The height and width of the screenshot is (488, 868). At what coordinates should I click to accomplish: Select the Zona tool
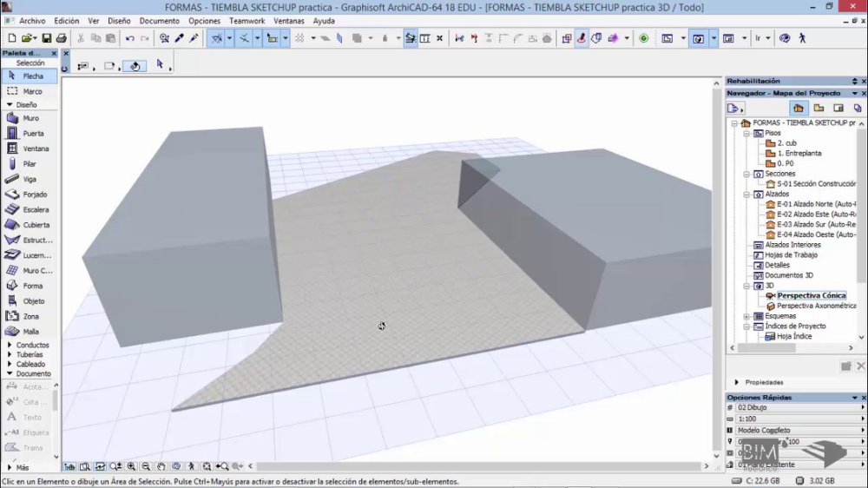[x=29, y=316]
